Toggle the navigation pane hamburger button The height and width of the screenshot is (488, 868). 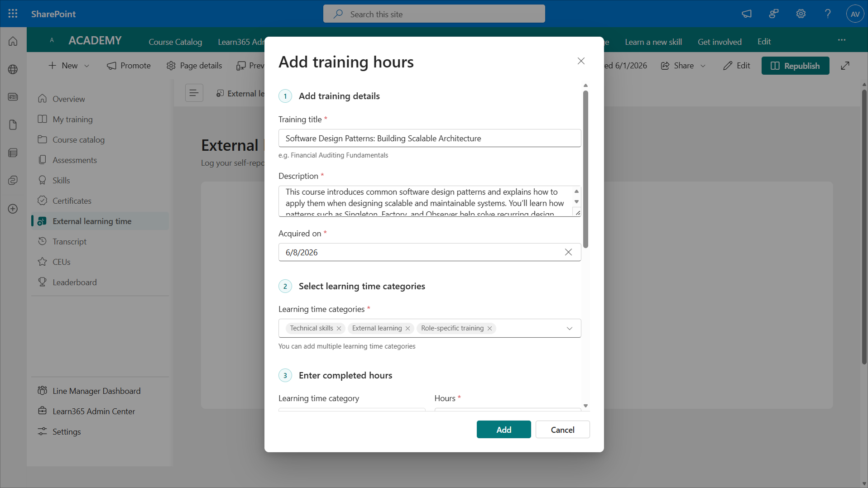pos(194,93)
